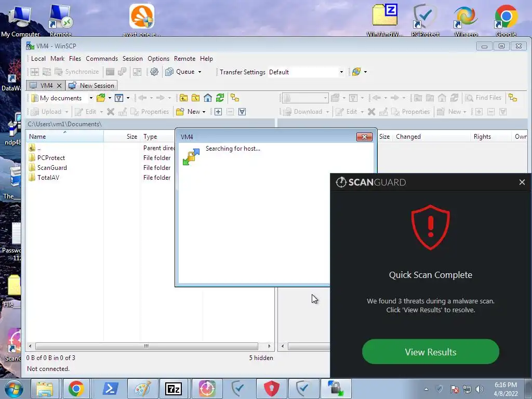Viewport: 532px width, 399px height.
Task: Click the local Edit button
Action: [86, 112]
